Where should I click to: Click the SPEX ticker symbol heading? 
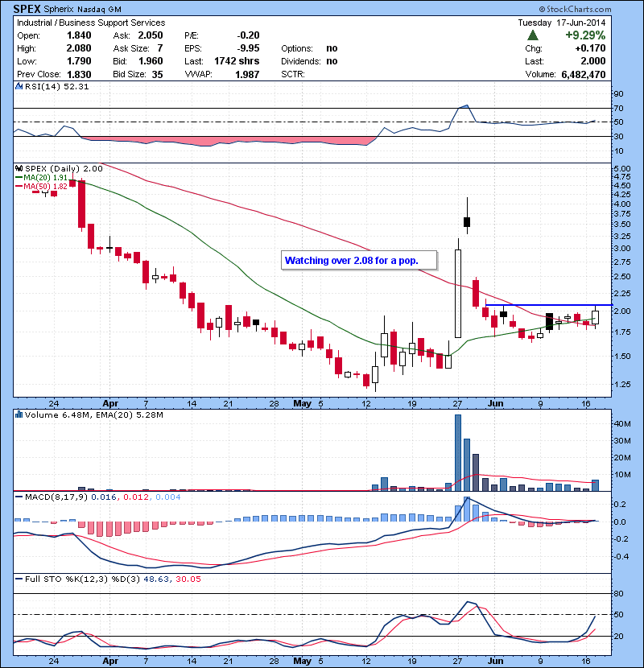28,8
